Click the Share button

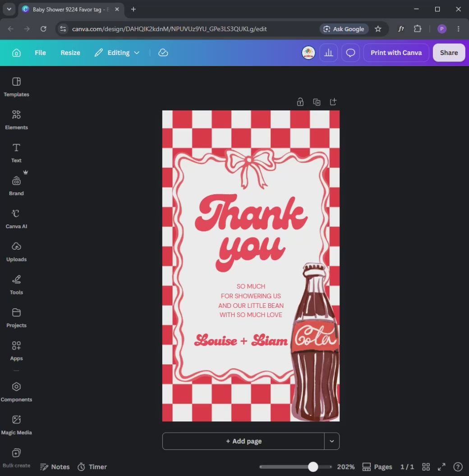click(x=449, y=53)
